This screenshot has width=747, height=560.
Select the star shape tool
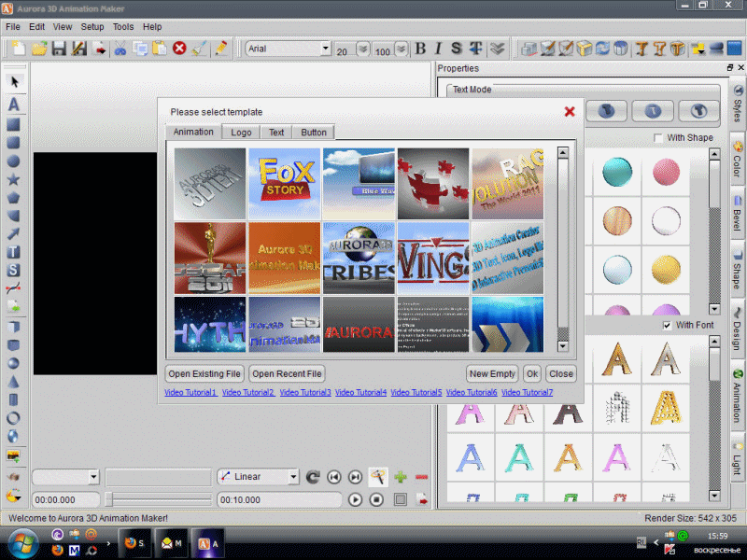pos(13,179)
